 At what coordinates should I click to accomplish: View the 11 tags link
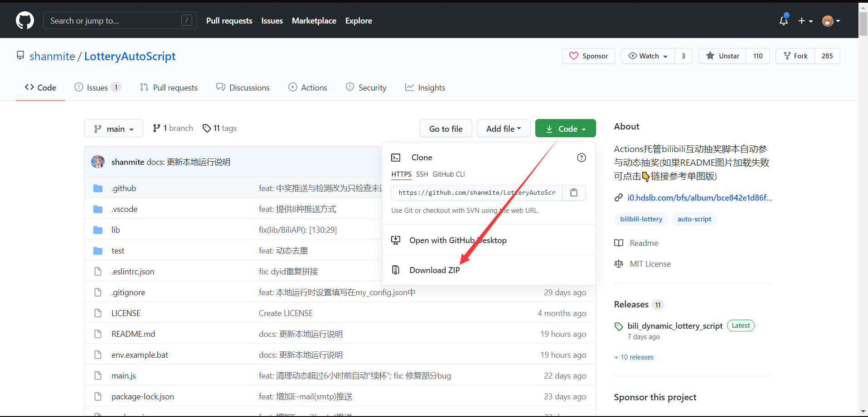[x=220, y=128]
